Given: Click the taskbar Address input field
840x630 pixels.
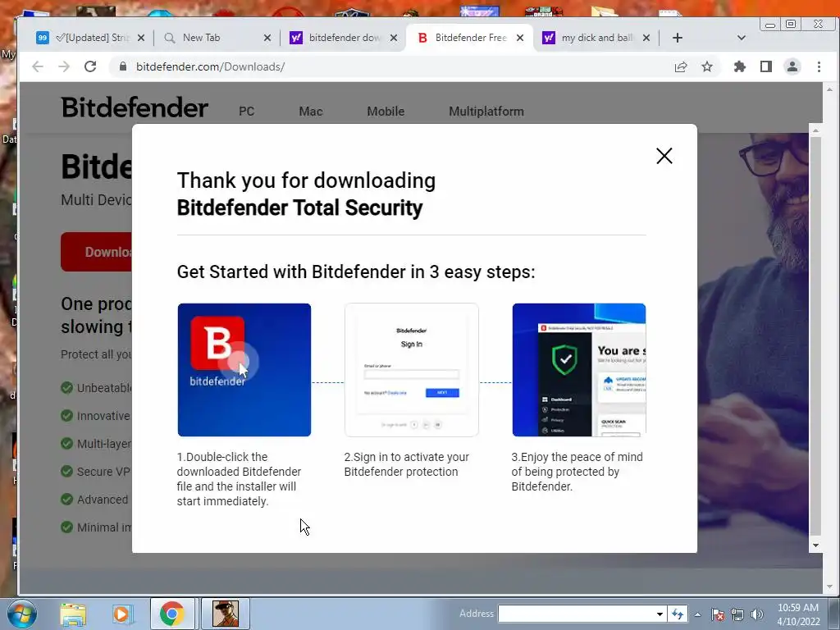Looking at the screenshot, I should click(x=576, y=614).
